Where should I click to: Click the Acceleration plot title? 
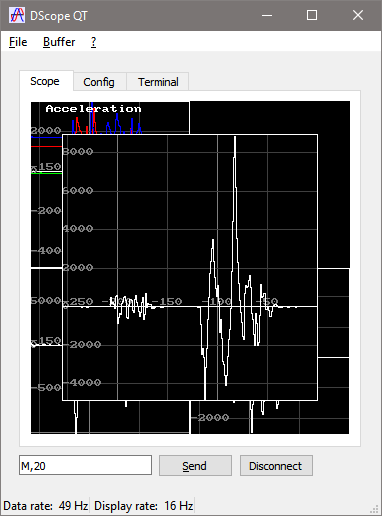pyautogui.click(x=94, y=109)
